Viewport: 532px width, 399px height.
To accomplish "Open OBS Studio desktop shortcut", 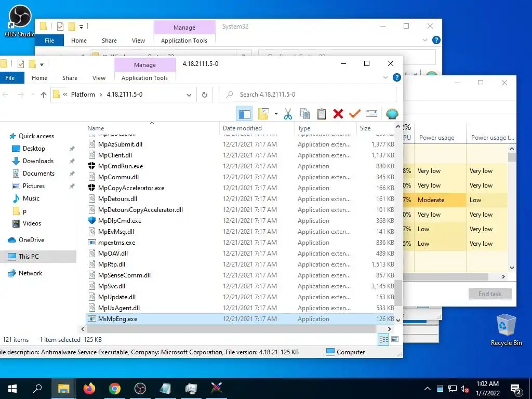I will pos(19,21).
